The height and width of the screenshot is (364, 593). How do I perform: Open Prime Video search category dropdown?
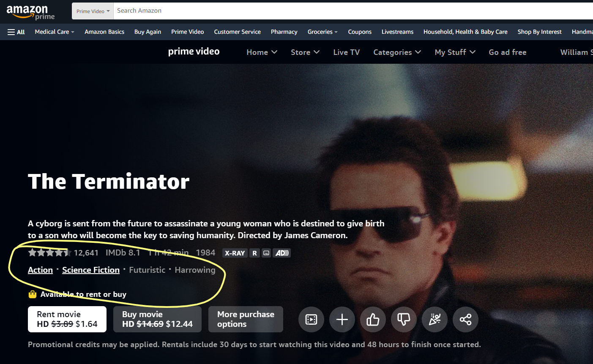coord(93,11)
